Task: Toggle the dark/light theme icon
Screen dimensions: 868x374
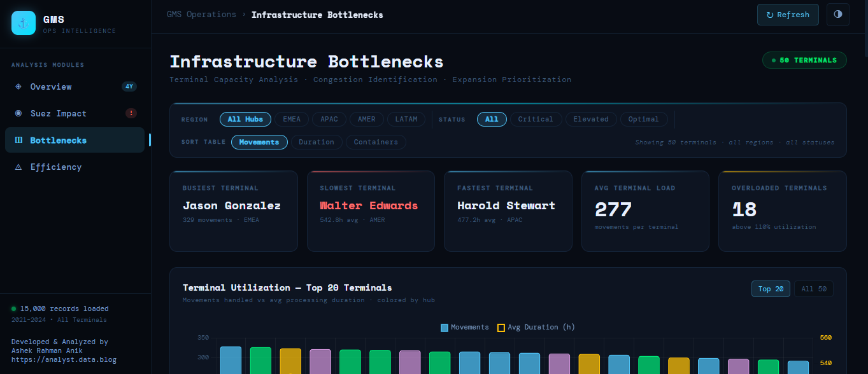Action: tap(837, 15)
